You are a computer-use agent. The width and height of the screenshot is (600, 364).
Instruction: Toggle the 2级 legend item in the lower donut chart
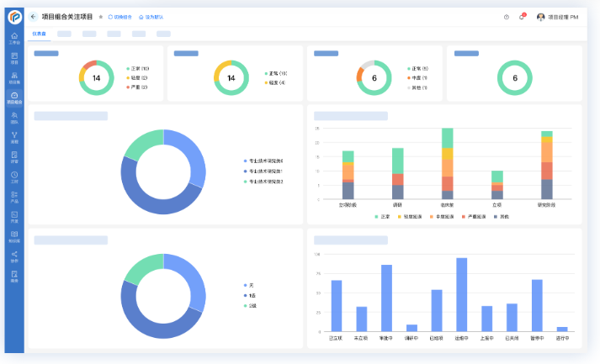[251, 306]
